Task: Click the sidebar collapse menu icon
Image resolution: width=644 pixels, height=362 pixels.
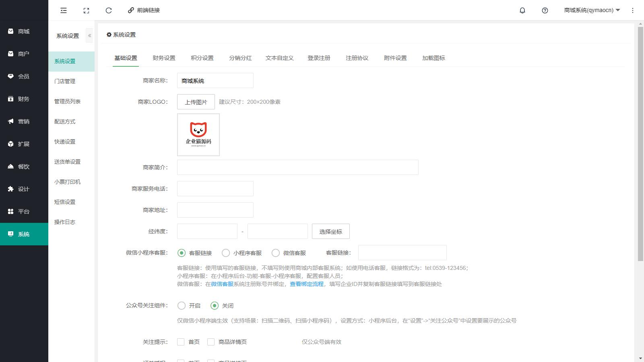Action: pyautogui.click(x=64, y=10)
